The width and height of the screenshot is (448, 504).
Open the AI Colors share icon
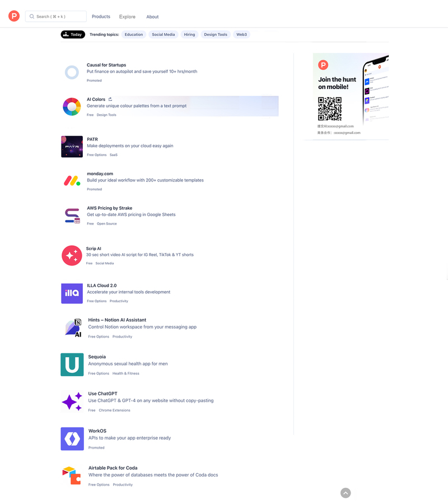point(110,99)
